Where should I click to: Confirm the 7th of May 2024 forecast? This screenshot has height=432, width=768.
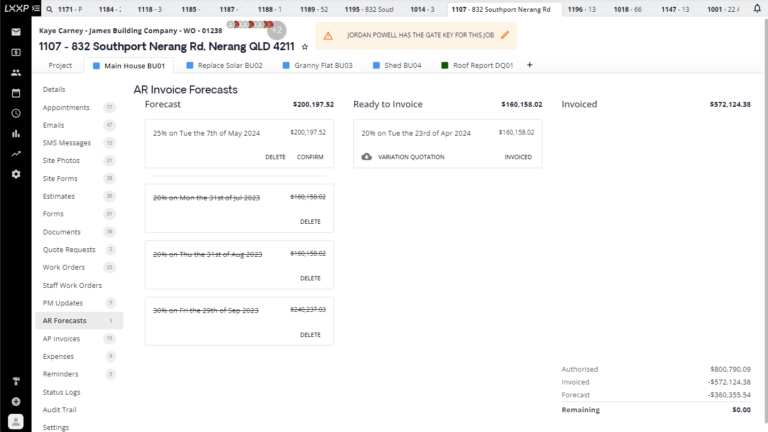point(310,157)
